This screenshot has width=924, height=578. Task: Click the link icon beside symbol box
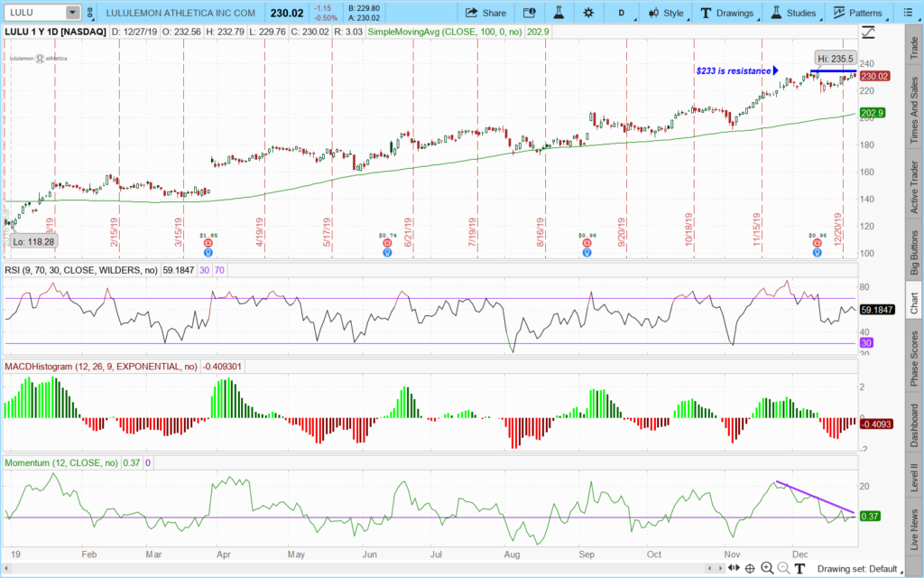click(x=89, y=13)
